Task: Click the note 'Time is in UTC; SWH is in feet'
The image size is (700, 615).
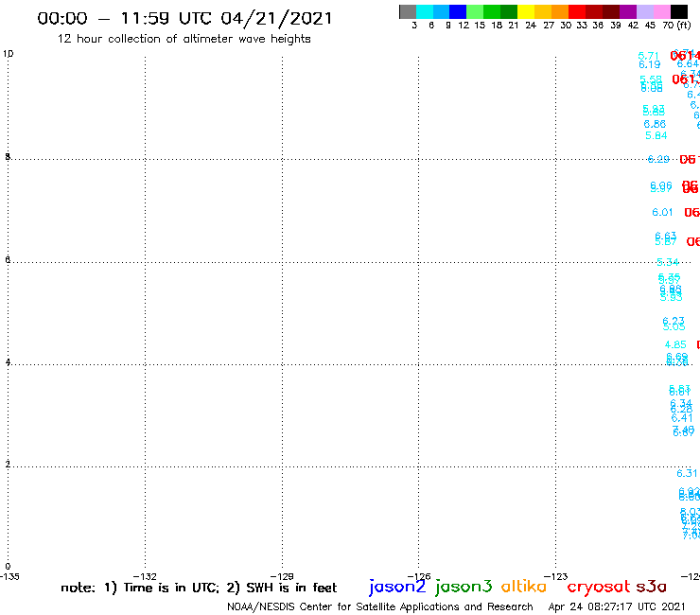Action: (x=199, y=588)
